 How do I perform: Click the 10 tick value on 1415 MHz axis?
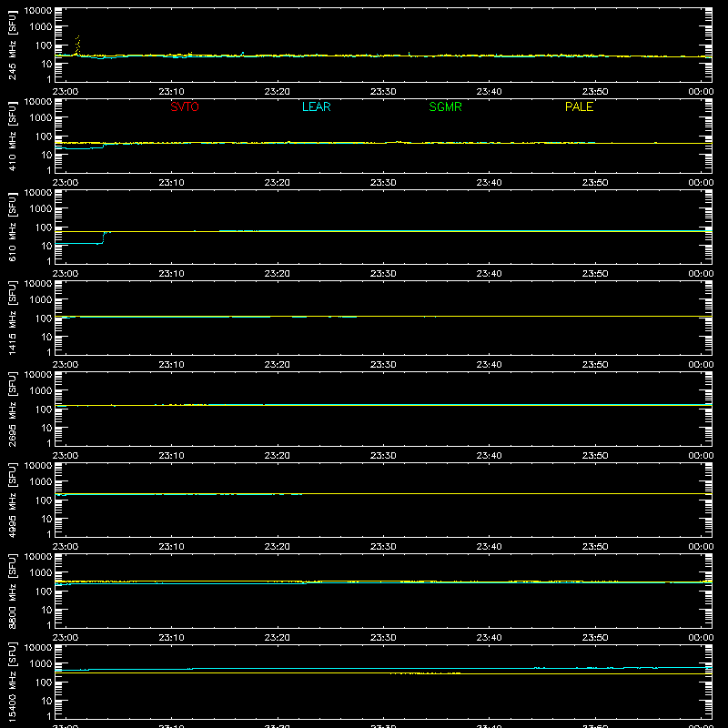click(x=46, y=337)
